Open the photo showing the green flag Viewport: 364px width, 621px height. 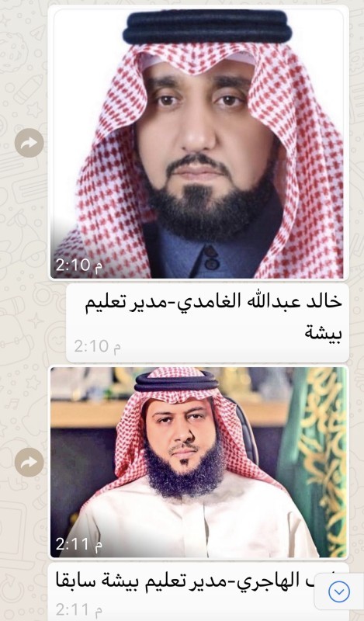tap(199, 462)
